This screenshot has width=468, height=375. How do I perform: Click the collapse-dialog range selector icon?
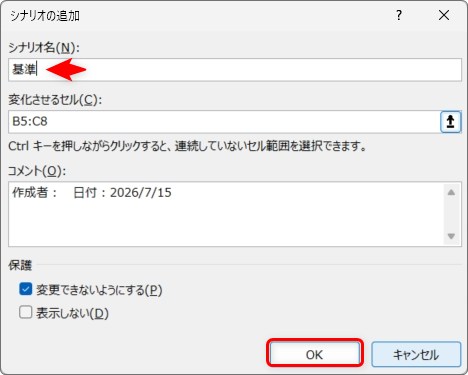(x=451, y=122)
